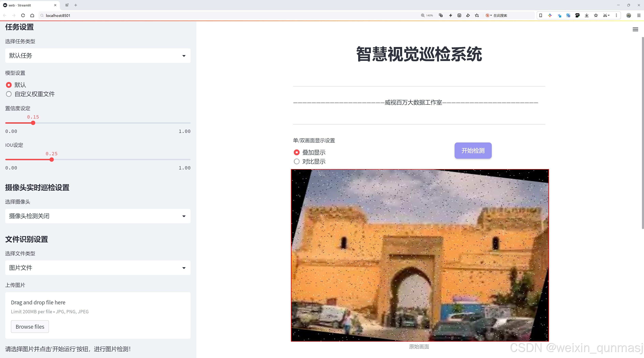Open a new browser tab
This screenshot has width=644, height=358.
click(x=76, y=5)
